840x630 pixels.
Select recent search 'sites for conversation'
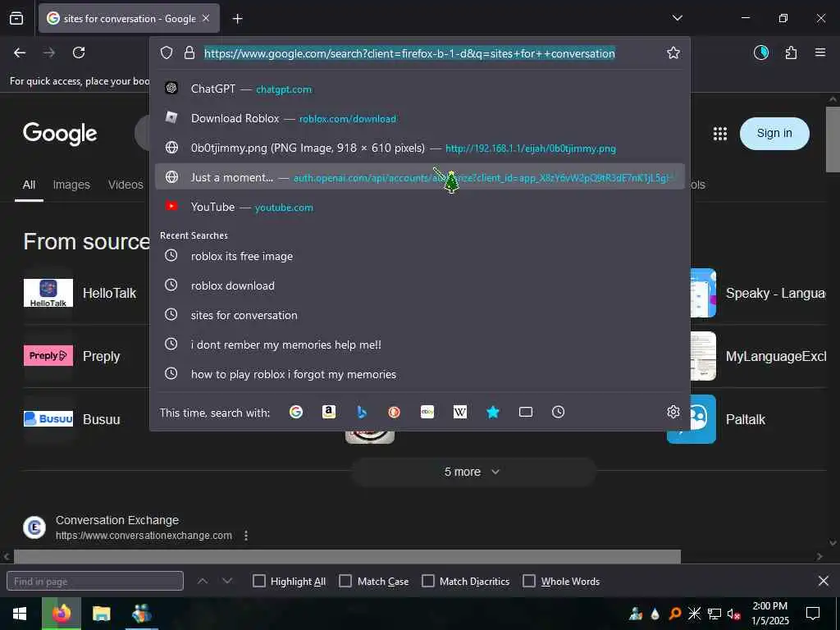419,315
